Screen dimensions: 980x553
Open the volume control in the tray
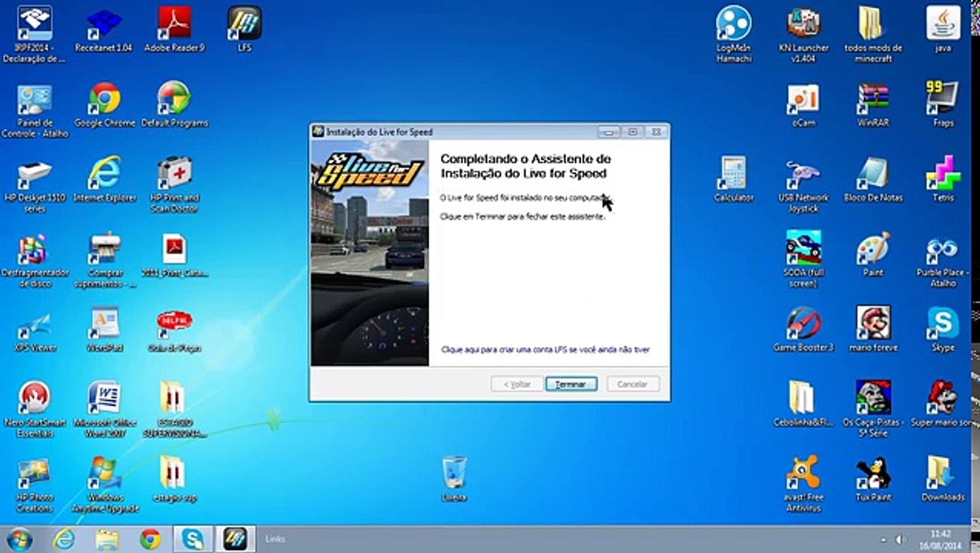[x=900, y=540]
